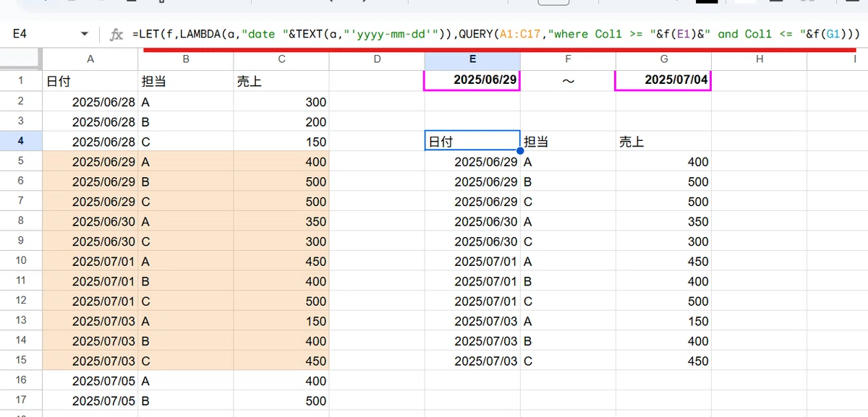Click cell C10 with value 450
Image resolution: width=868 pixels, height=417 pixels.
pos(281,261)
